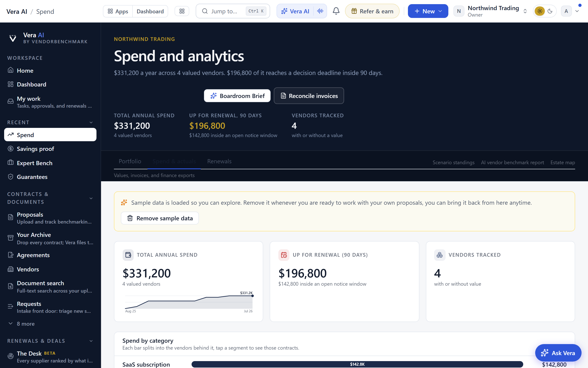Screen dimensions: 588x368
Task: Click the Jump to search field
Action: coord(233,11)
